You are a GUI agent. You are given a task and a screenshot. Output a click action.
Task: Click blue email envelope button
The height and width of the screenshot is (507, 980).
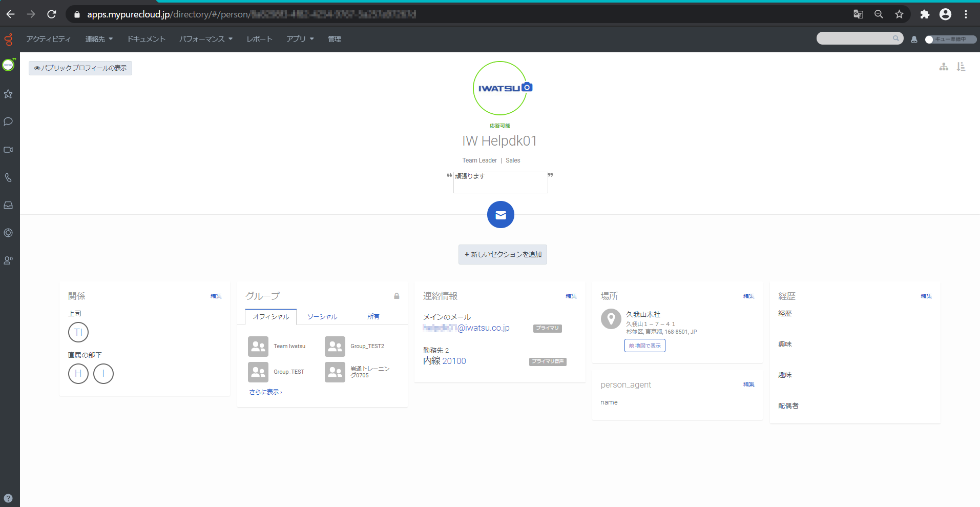[501, 215]
